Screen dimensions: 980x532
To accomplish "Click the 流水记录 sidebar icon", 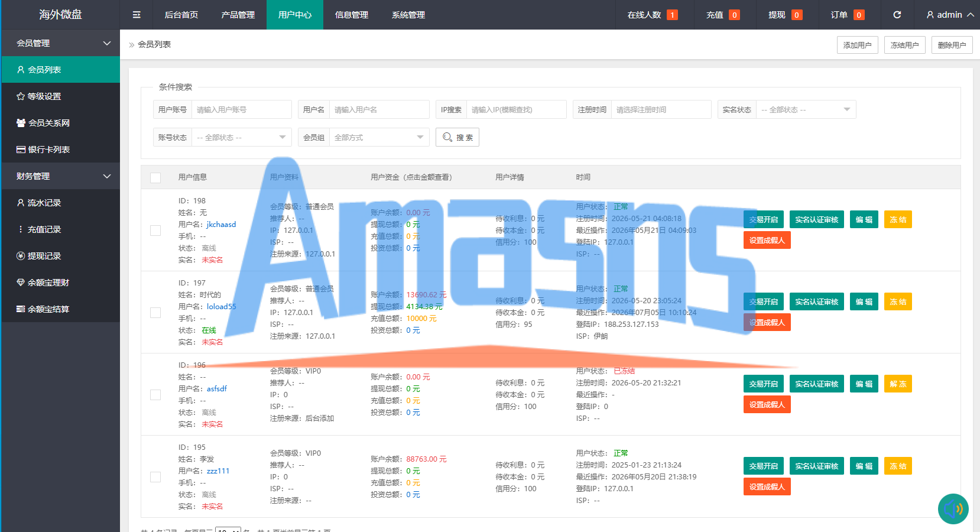I will tap(21, 203).
